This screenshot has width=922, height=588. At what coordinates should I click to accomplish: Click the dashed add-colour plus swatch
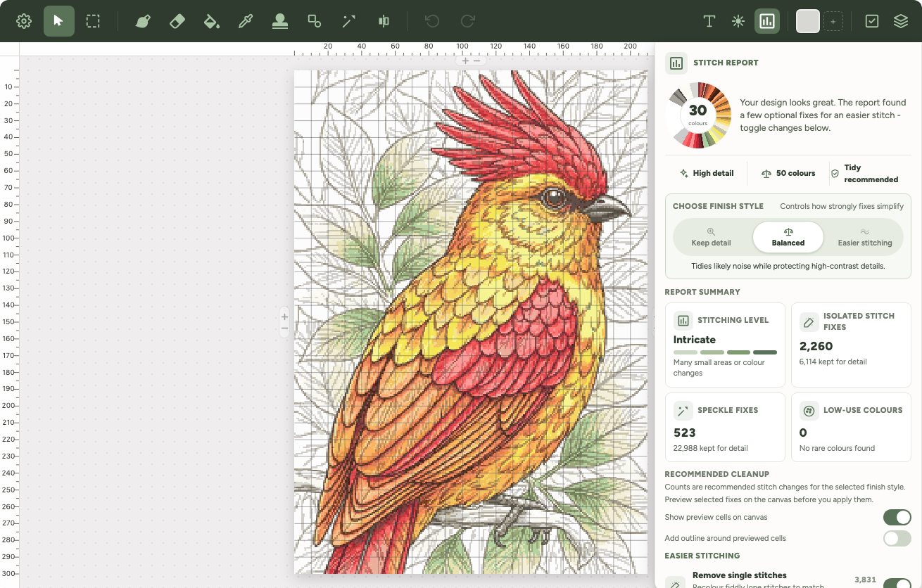pos(833,22)
